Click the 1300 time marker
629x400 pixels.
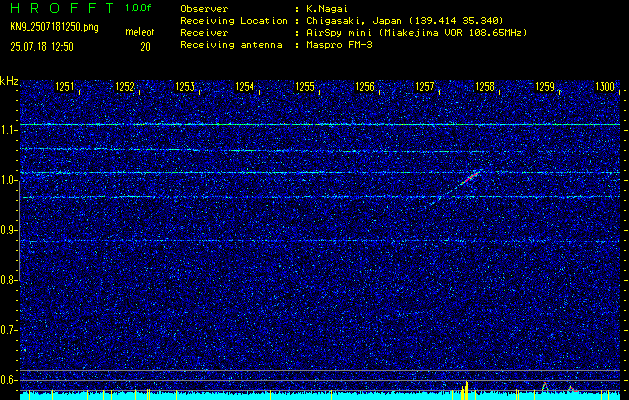[605, 87]
